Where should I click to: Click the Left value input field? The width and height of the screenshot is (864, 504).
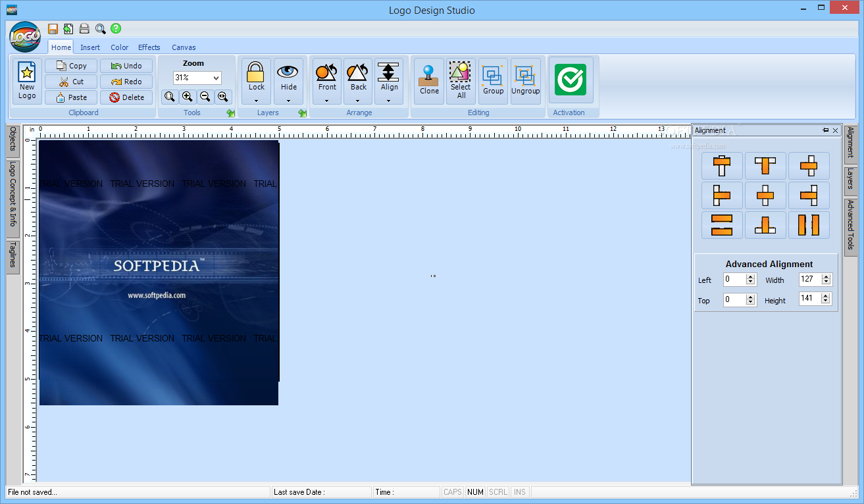734,280
